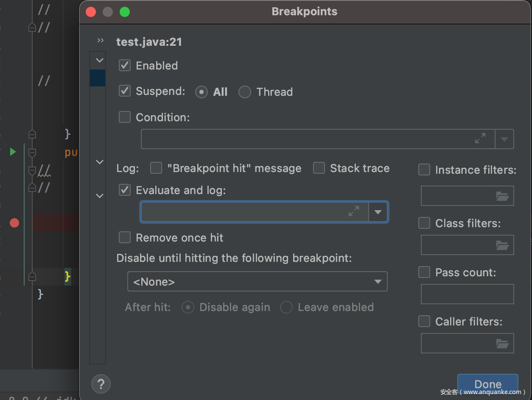
Task: Open the help question mark button
Action: pos(101,384)
